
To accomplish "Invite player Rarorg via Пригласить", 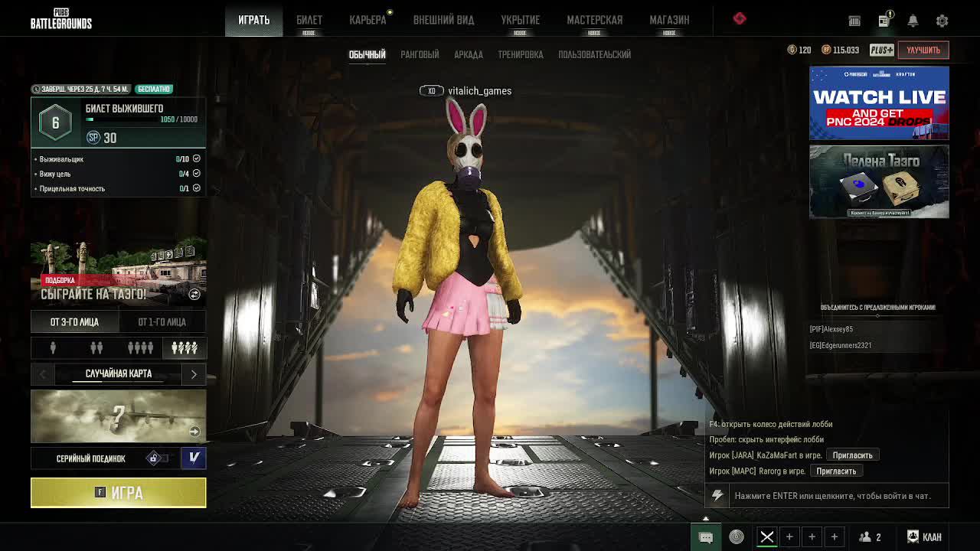I will (x=836, y=471).
